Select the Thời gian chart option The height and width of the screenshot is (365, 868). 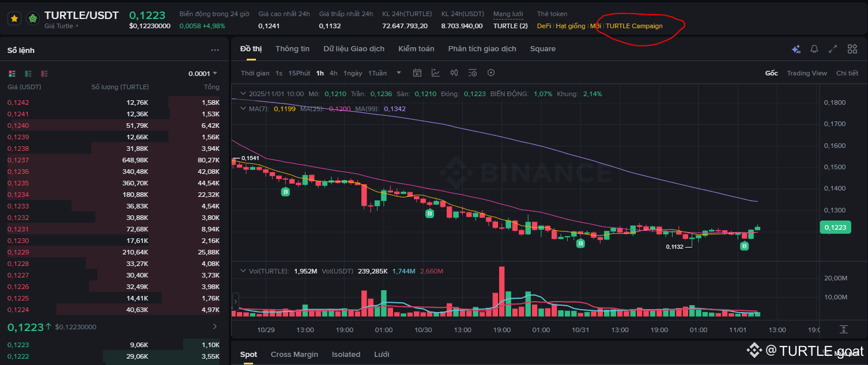click(255, 73)
